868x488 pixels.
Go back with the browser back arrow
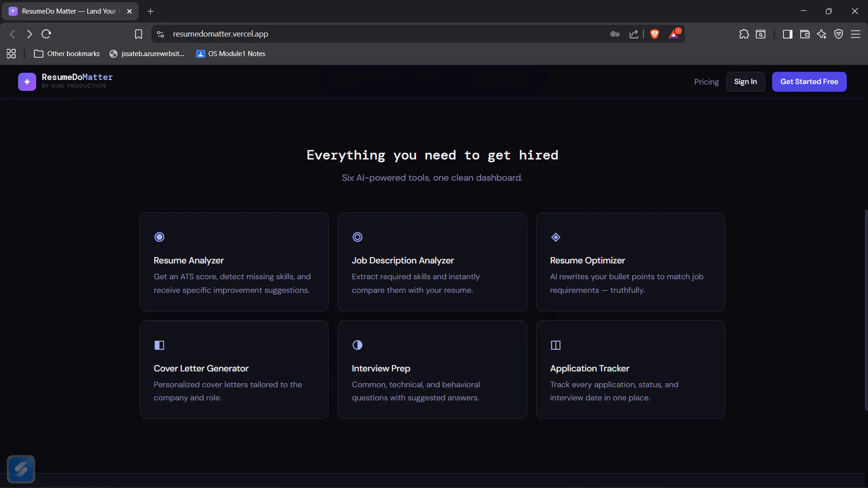pyautogui.click(x=13, y=34)
